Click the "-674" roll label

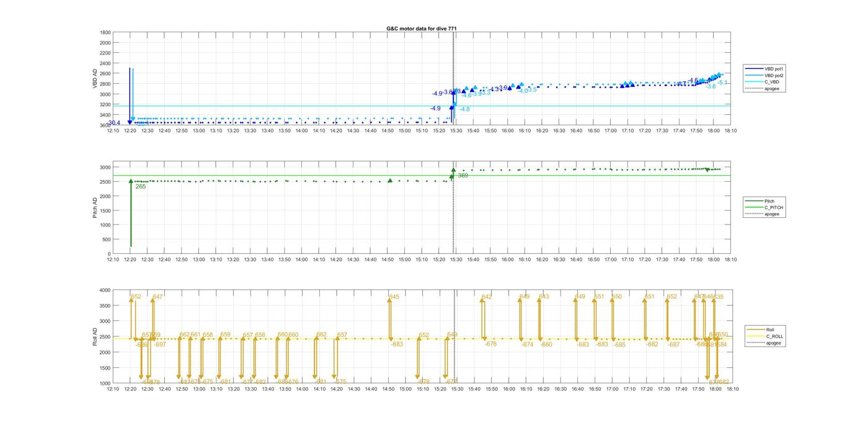[x=527, y=344]
